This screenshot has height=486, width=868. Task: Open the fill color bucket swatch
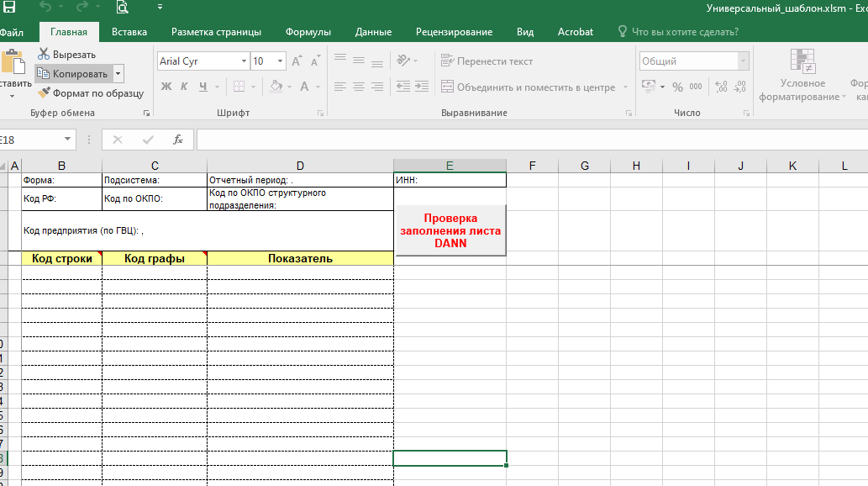pyautogui.click(x=276, y=87)
